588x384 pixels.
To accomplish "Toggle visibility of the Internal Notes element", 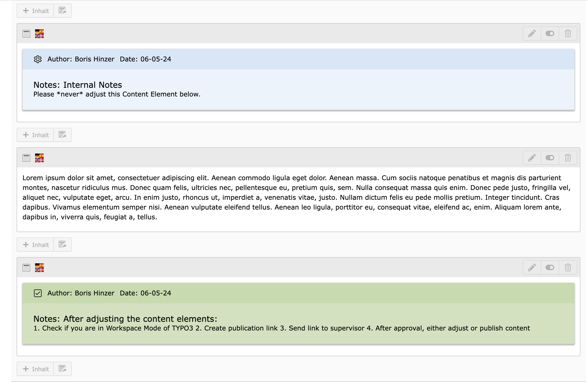I will [549, 33].
